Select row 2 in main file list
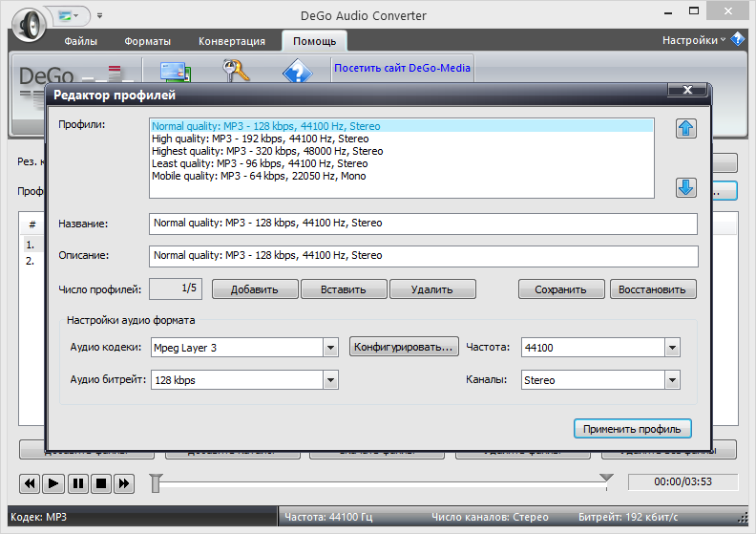This screenshot has width=756, height=534. 32,261
